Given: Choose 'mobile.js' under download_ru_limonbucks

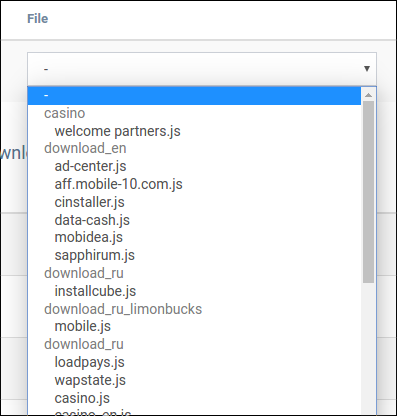Looking at the screenshot, I should click(x=82, y=326).
